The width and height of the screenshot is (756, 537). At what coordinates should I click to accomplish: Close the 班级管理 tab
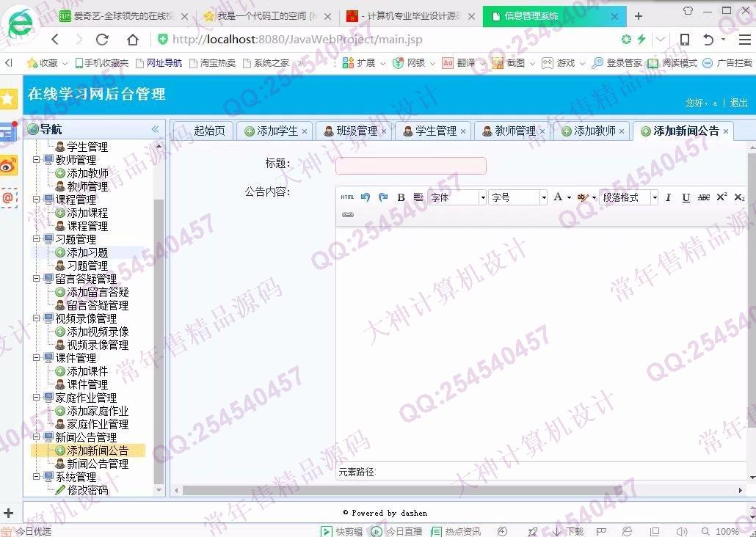(x=384, y=131)
